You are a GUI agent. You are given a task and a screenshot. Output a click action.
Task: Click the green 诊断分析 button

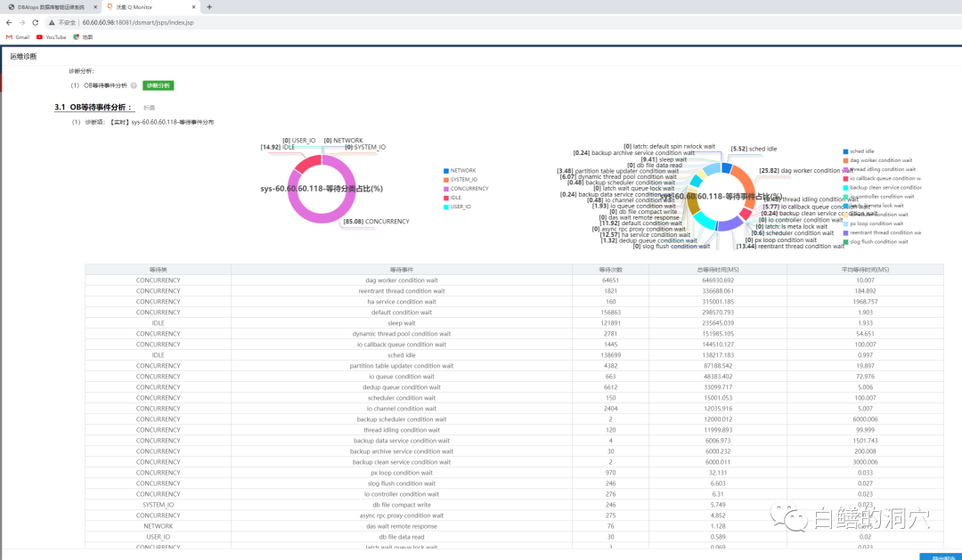[x=158, y=85]
